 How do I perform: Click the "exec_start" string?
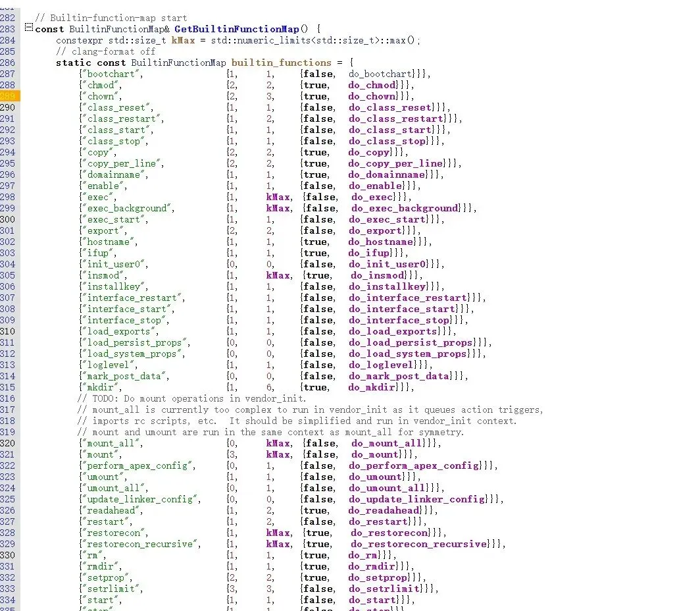click(113, 219)
